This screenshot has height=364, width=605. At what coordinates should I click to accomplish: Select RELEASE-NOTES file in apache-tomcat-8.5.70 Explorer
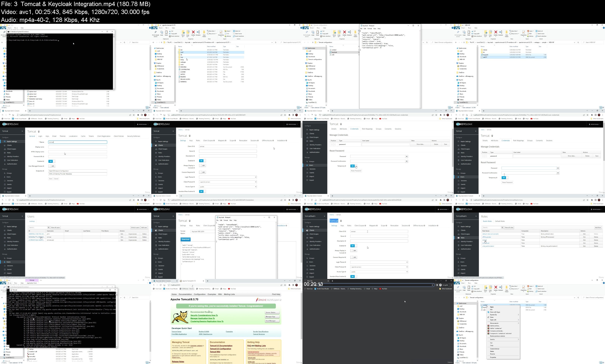185,79
